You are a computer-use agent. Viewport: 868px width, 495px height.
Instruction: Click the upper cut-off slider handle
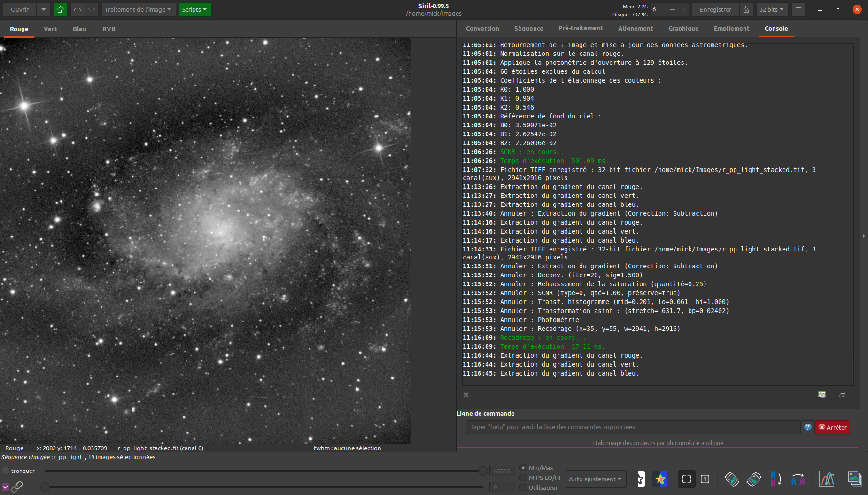(x=483, y=471)
